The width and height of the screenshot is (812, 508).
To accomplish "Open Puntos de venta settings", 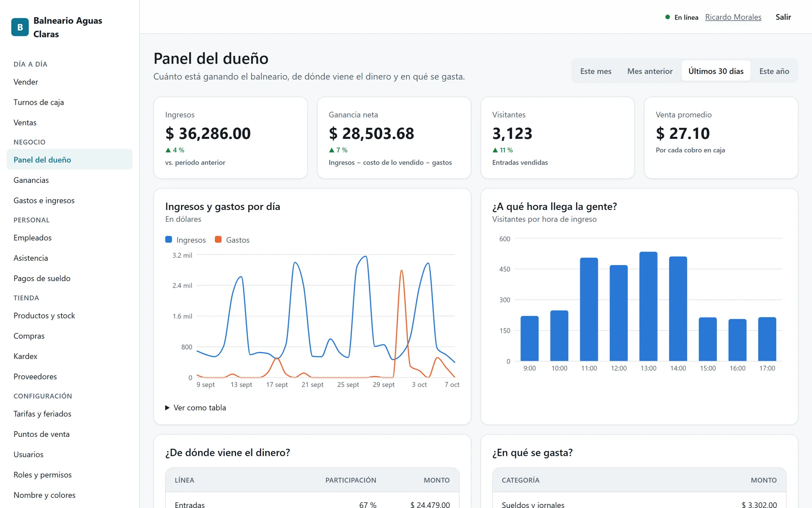I will pos(69,434).
